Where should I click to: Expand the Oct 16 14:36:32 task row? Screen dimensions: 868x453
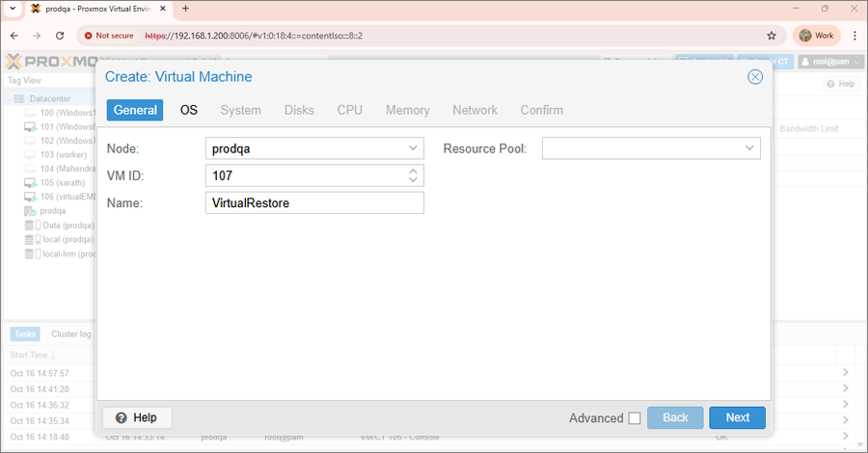pos(845,404)
